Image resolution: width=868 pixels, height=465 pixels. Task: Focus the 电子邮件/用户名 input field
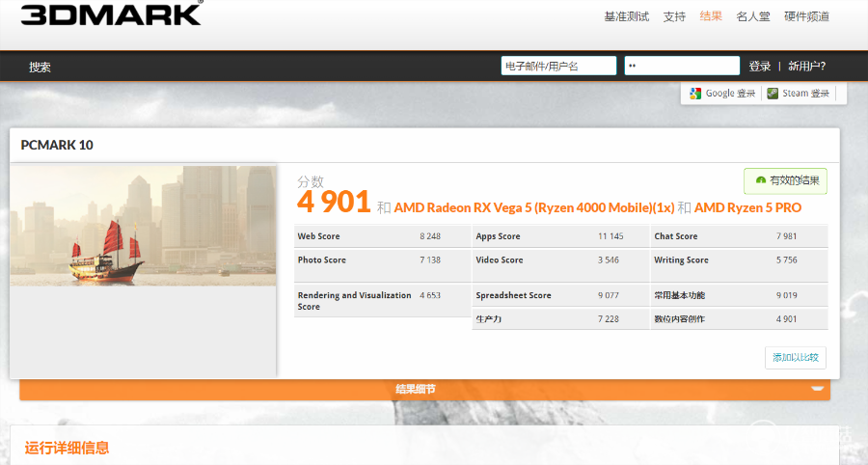pyautogui.click(x=558, y=66)
